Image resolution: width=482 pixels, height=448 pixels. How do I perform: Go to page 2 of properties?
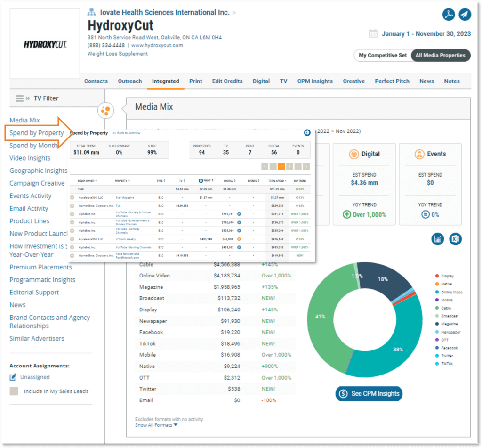click(289, 166)
